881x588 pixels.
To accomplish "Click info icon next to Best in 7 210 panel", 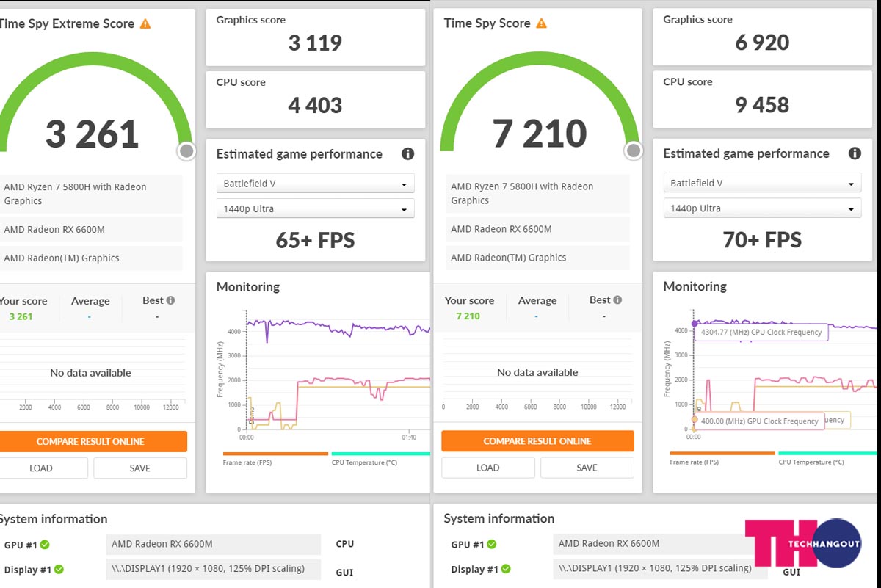I will [617, 300].
